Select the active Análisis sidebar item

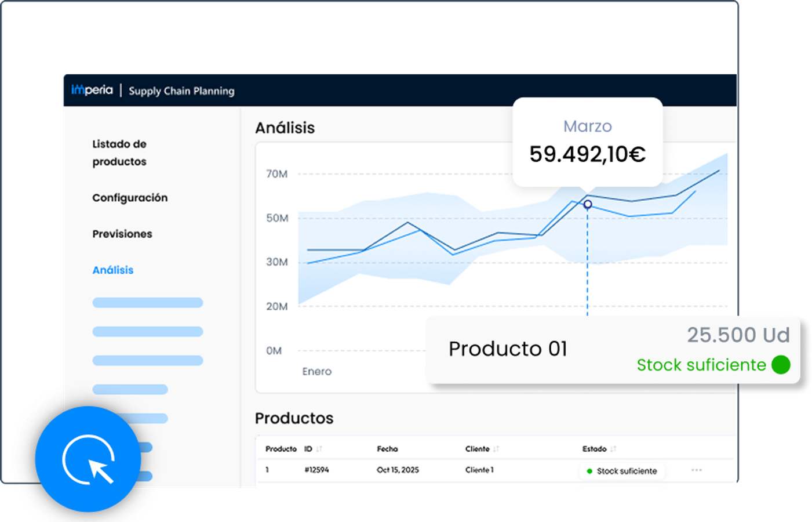click(113, 270)
